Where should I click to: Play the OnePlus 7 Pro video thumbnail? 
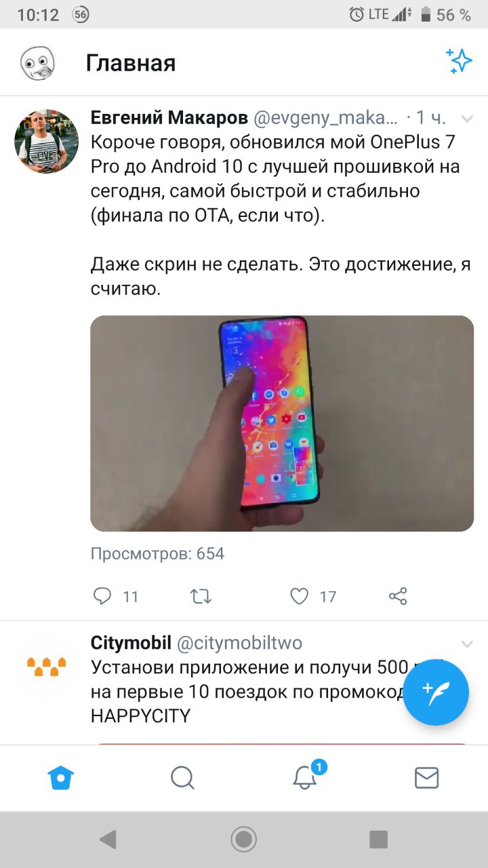[x=282, y=423]
